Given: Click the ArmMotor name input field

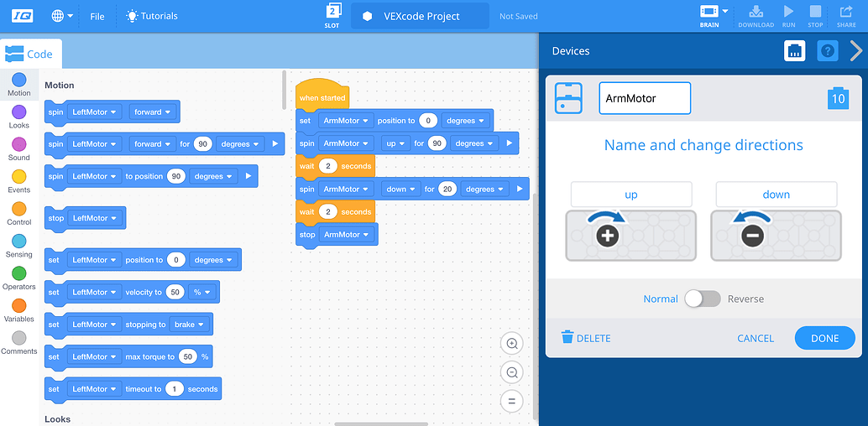Looking at the screenshot, I should (644, 98).
